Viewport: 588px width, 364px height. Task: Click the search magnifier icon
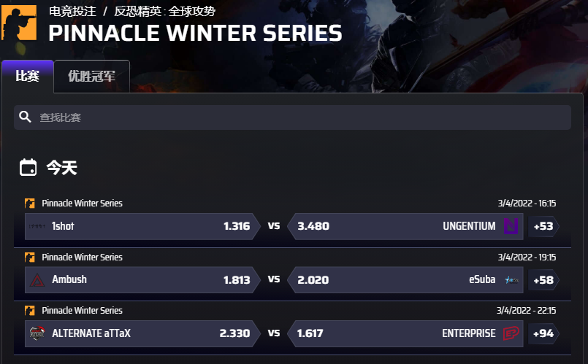tap(26, 117)
